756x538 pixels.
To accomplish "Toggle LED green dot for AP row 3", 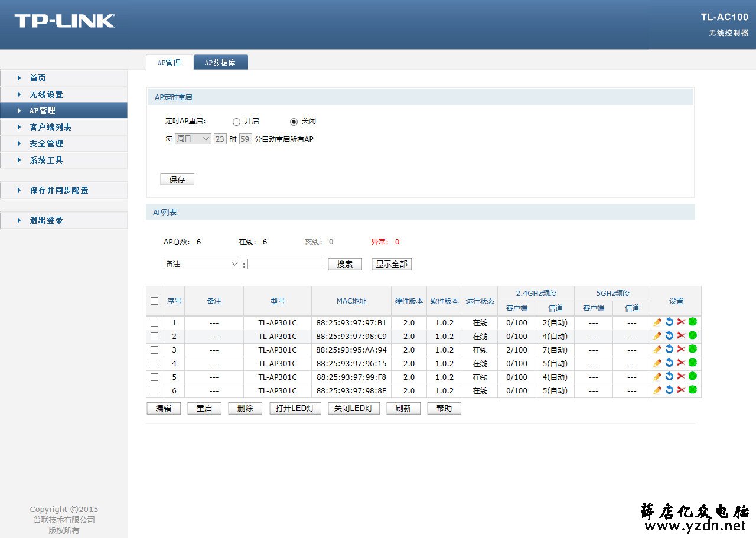I will click(x=693, y=348).
